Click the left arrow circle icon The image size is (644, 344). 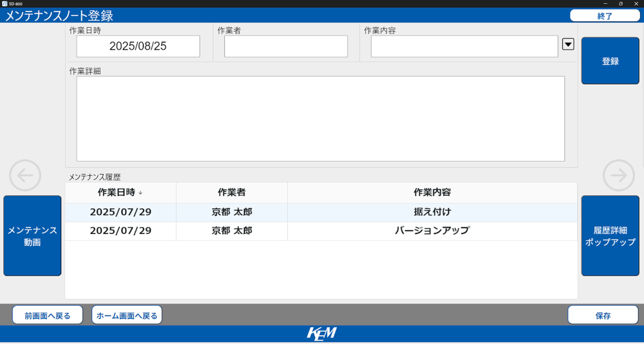coord(25,175)
